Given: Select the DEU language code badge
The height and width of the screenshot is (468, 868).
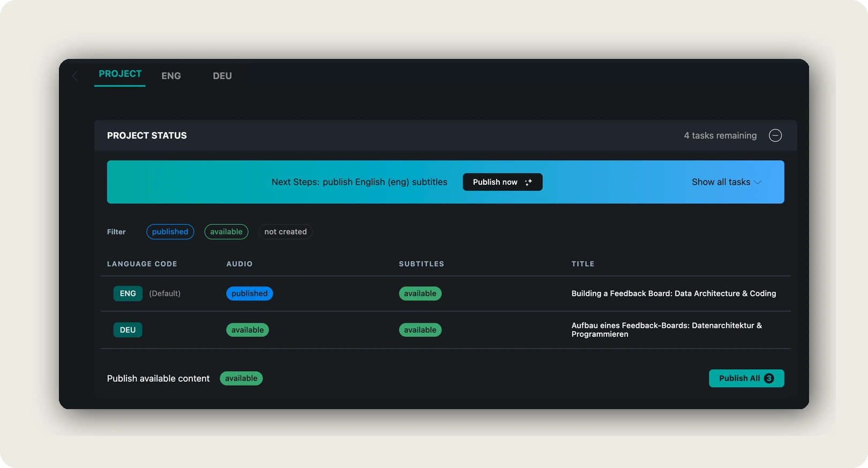Looking at the screenshot, I should click(128, 330).
